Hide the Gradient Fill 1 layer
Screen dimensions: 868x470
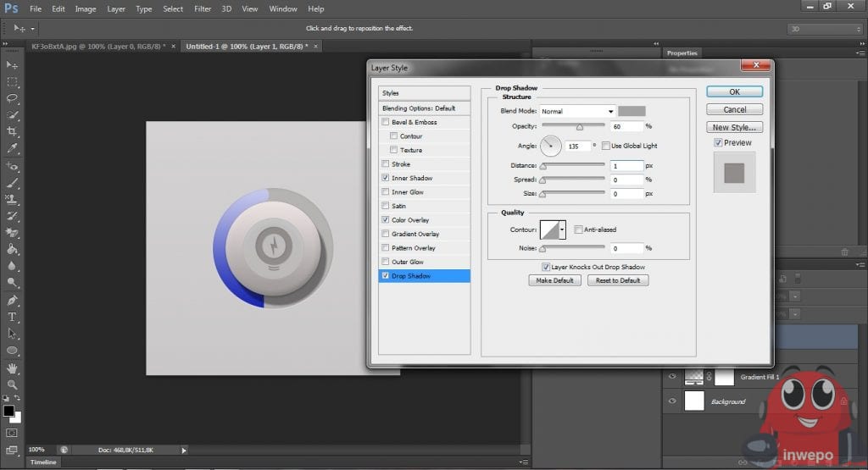(x=672, y=377)
